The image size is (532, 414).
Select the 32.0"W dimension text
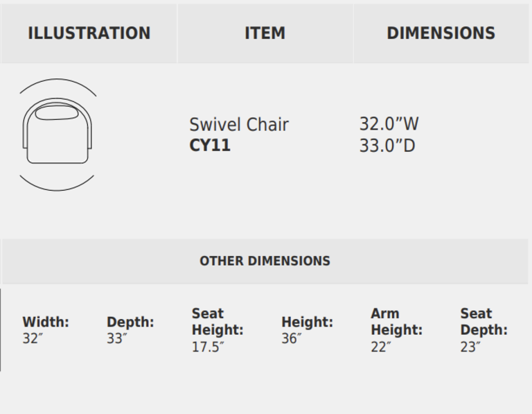click(x=389, y=124)
